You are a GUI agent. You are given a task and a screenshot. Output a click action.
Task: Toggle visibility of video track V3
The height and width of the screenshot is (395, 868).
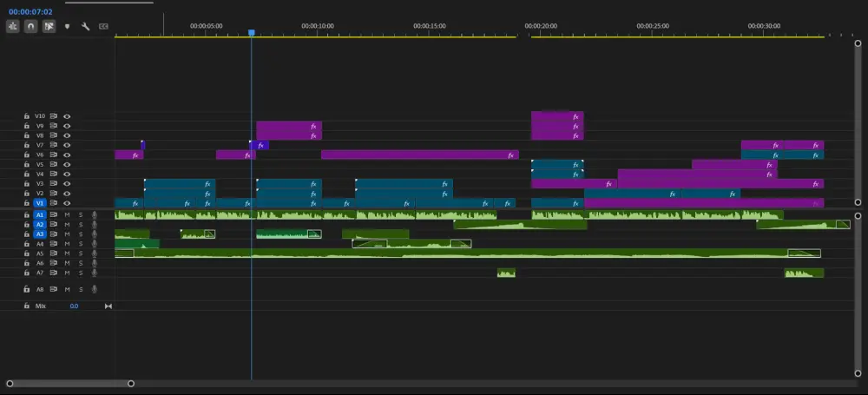point(67,184)
